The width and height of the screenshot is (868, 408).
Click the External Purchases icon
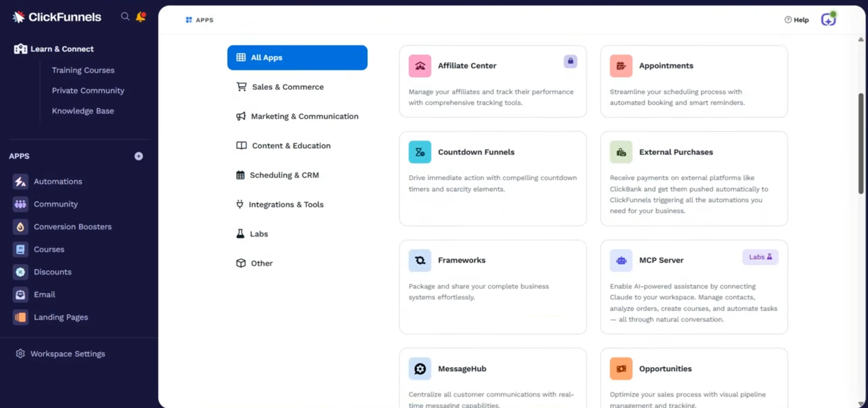pyautogui.click(x=621, y=152)
